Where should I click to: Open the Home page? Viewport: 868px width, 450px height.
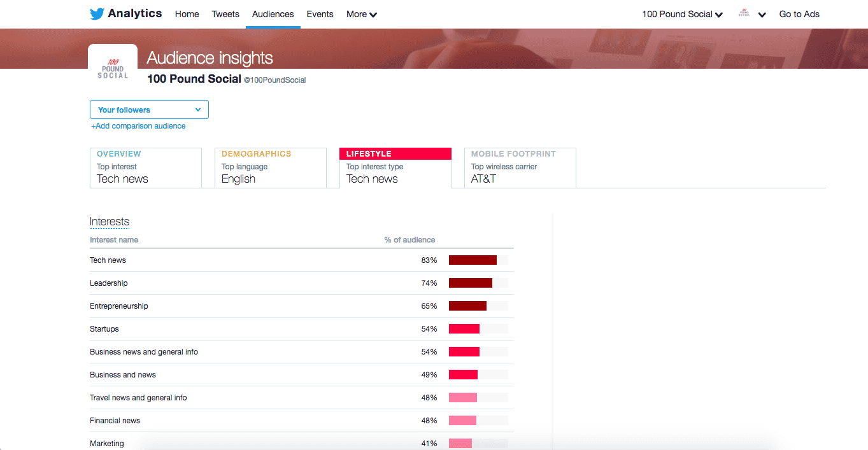[x=187, y=14]
